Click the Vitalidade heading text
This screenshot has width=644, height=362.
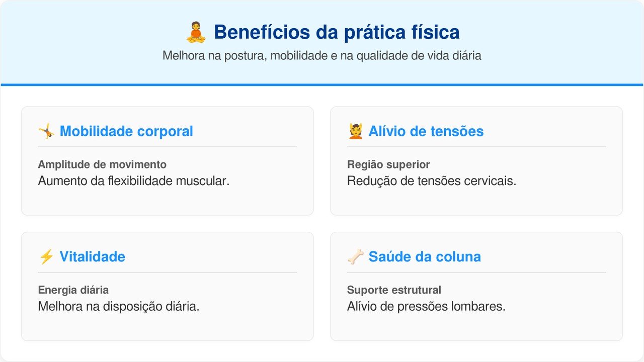(92, 257)
